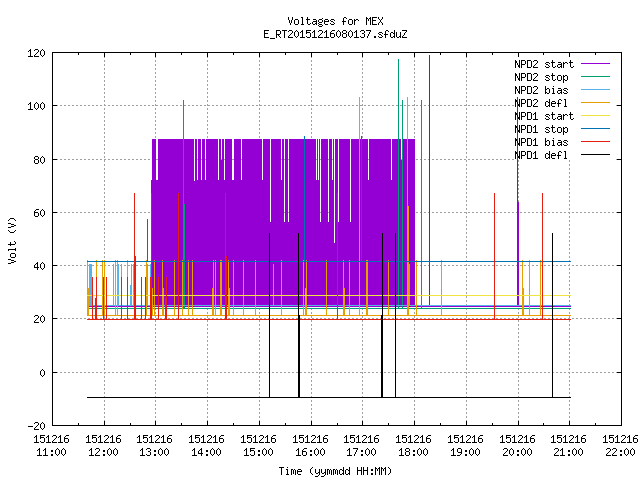Click the 'NPD1 defl' legend label
Viewport: 640px width, 480px height.
coord(541,155)
